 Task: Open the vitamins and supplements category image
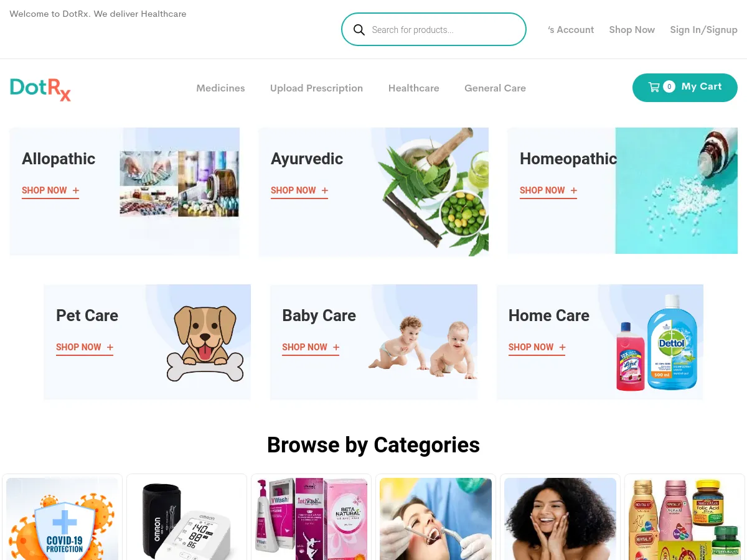[685, 519]
